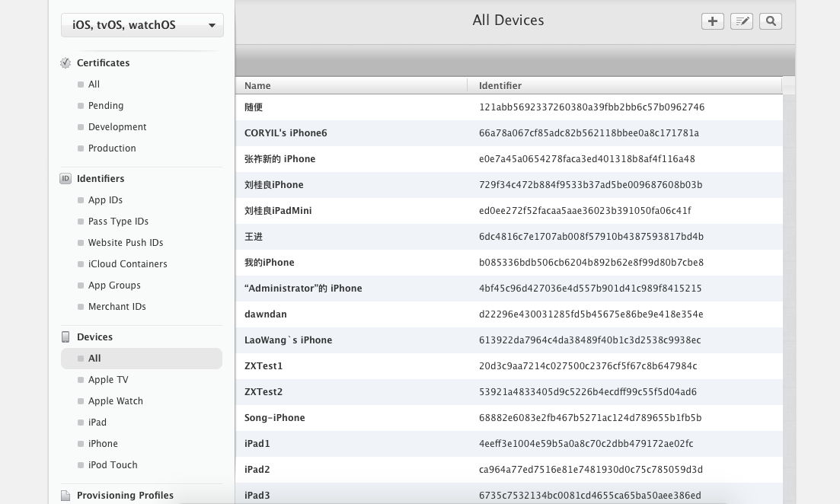Open the iOS, tvOS, watchOS platform dropdown
This screenshot has width=840, height=504.
[x=142, y=25]
